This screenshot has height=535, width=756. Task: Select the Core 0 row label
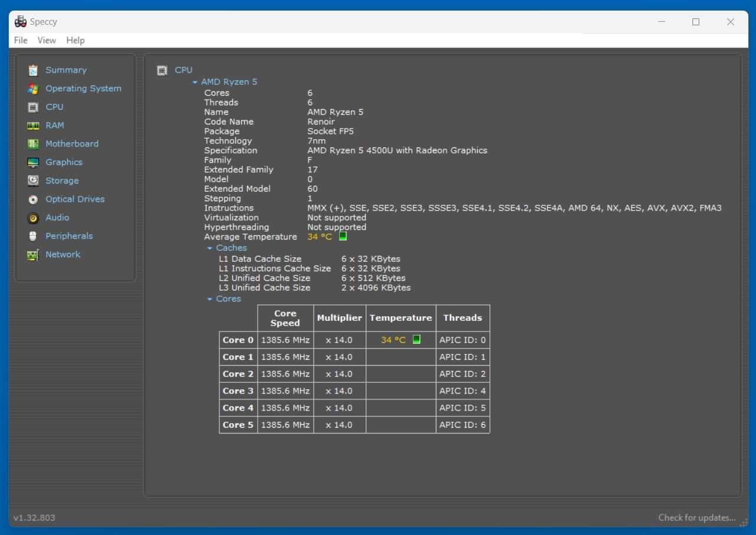[238, 340]
